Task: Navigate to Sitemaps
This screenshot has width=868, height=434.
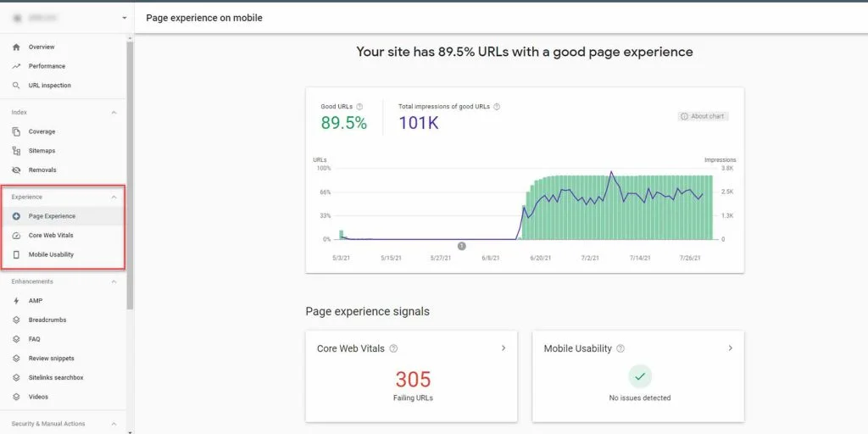Action: 63,151
